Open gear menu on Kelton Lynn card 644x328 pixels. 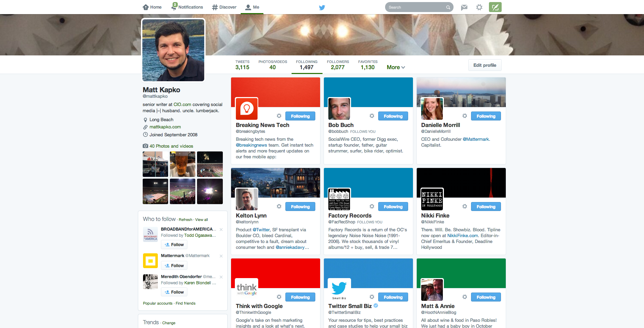[279, 207]
